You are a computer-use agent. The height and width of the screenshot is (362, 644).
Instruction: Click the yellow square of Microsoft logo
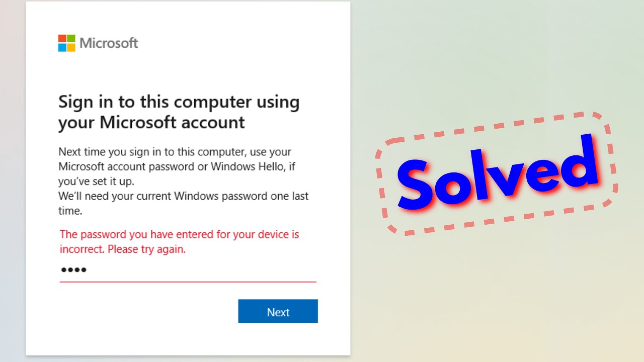pos(71,47)
